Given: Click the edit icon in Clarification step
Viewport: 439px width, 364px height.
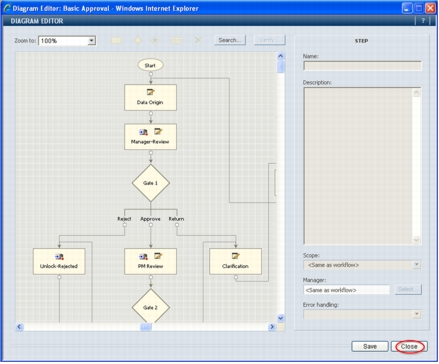Looking at the screenshot, I should [235, 256].
